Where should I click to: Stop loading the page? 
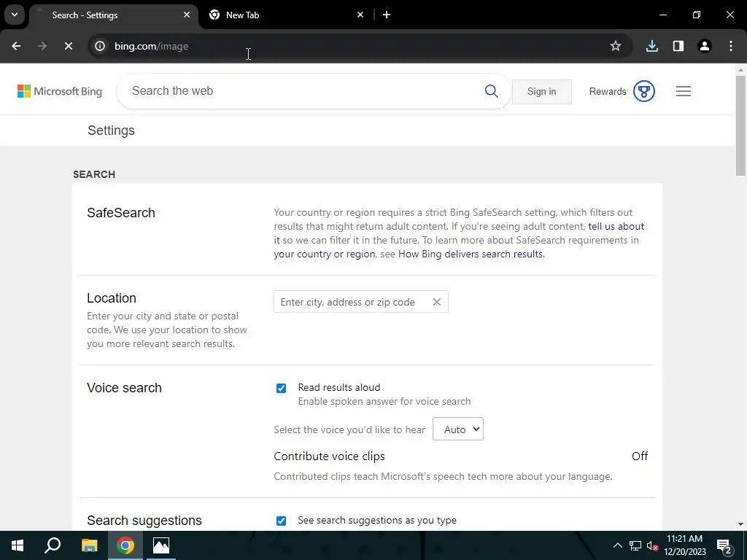[68, 46]
